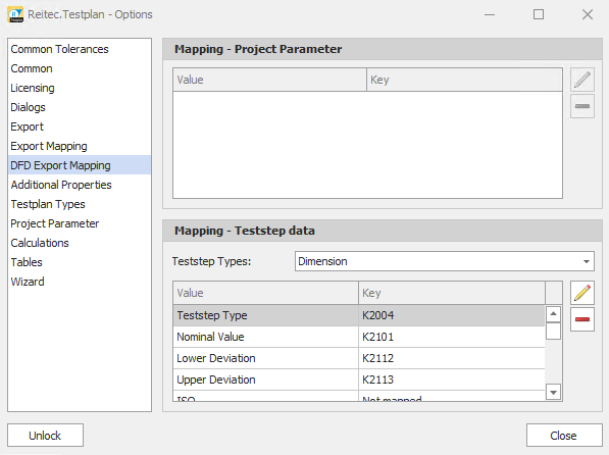Switch to the Calculations page
The image size is (609, 455).
pos(40,243)
